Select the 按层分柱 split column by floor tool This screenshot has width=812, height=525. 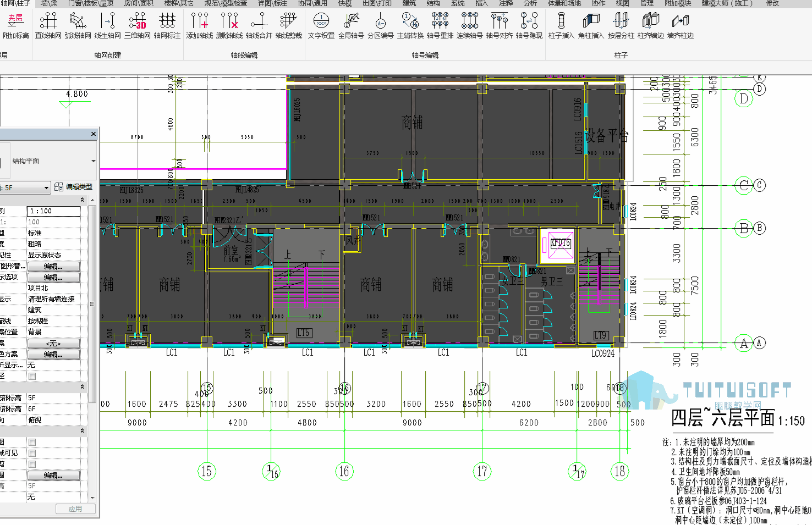tap(621, 25)
